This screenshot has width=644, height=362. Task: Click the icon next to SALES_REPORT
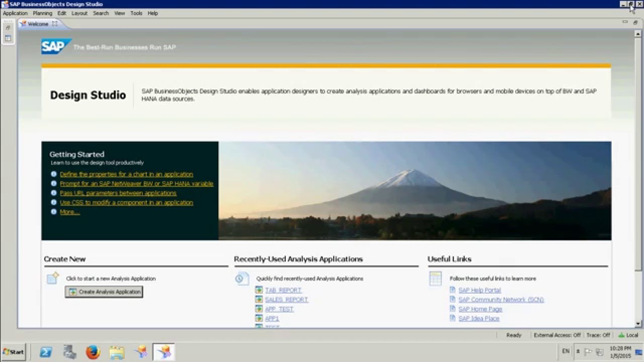pos(259,300)
